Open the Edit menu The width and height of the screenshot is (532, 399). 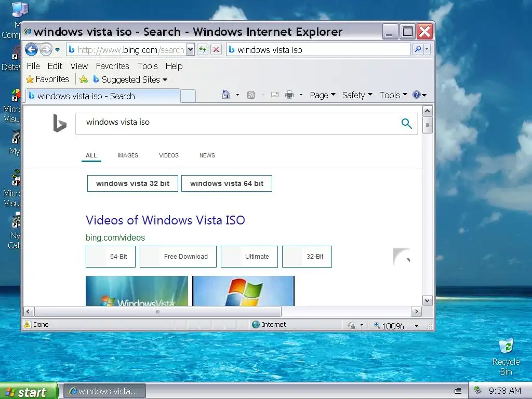pyautogui.click(x=55, y=66)
